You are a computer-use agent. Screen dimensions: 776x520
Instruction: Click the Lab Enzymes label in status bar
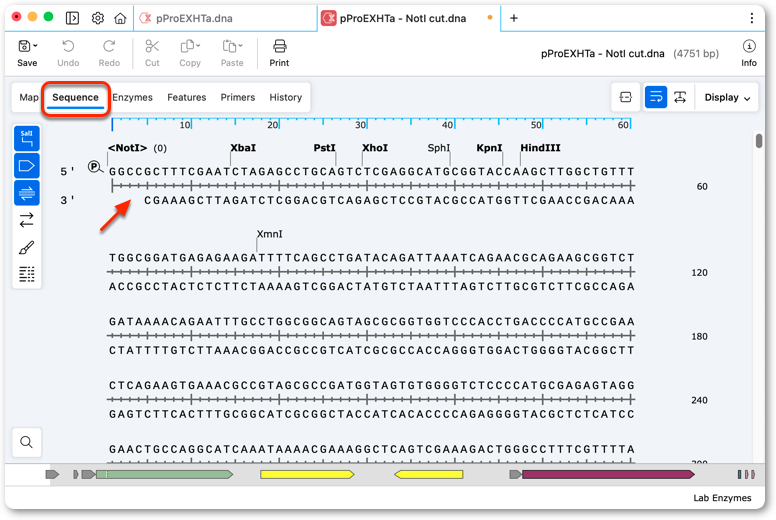click(x=722, y=498)
